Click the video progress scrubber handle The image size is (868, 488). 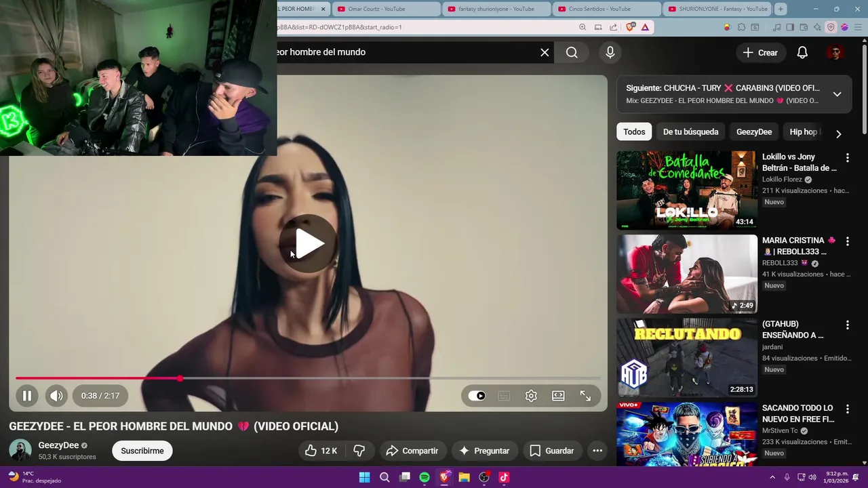(180, 378)
